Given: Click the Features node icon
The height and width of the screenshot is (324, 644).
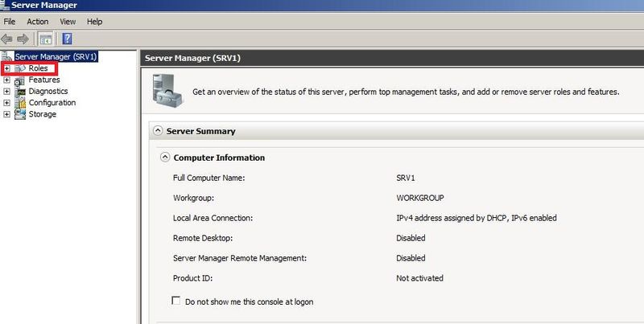Looking at the screenshot, I should click(x=20, y=80).
